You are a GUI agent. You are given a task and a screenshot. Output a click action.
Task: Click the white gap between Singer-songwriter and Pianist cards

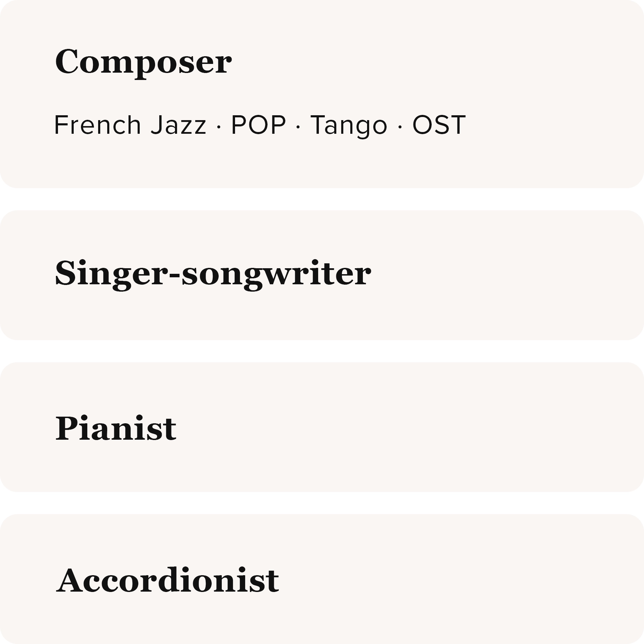[x=322, y=351]
